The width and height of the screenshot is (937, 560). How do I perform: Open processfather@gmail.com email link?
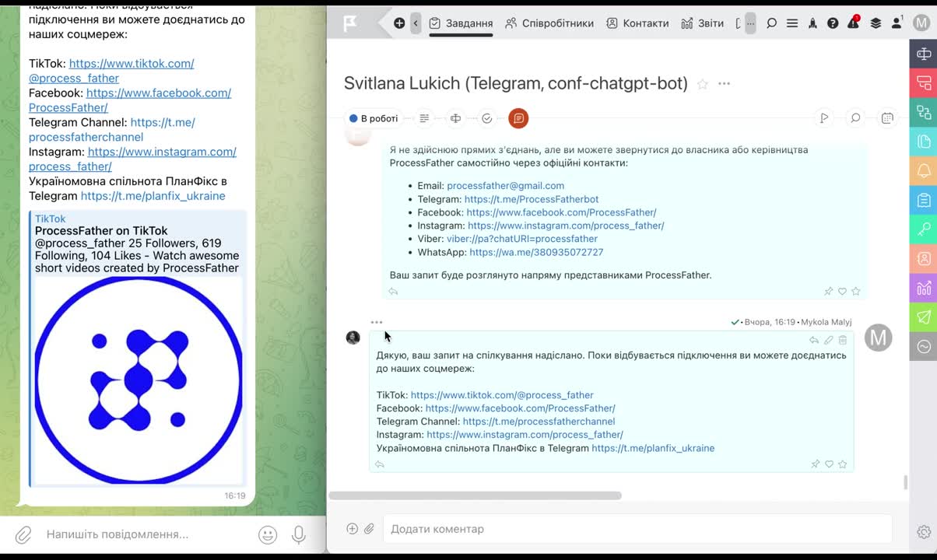pos(506,186)
